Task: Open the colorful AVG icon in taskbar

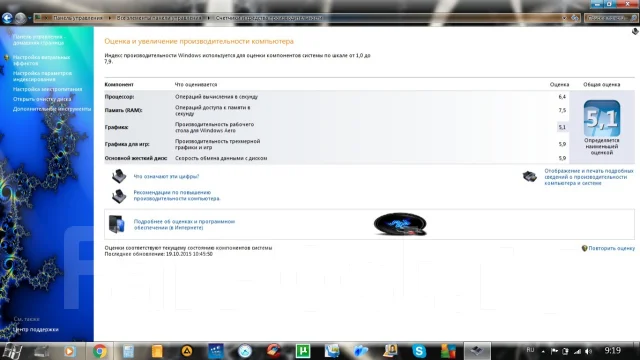Action: pyautogui.click(x=448, y=351)
